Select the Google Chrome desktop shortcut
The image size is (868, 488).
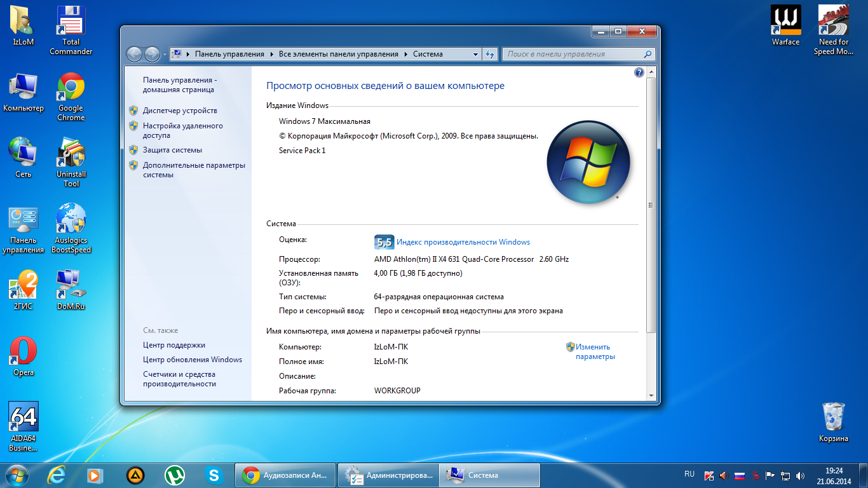point(71,97)
